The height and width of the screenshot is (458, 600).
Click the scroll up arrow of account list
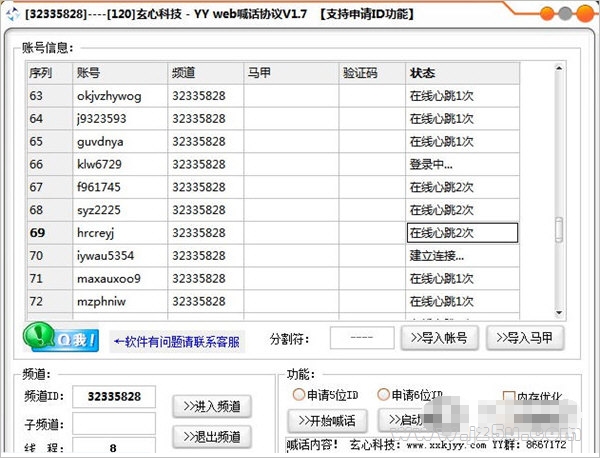(x=559, y=68)
